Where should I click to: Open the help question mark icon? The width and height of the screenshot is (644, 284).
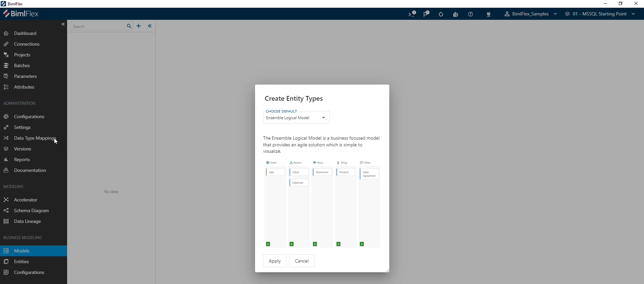[470, 14]
